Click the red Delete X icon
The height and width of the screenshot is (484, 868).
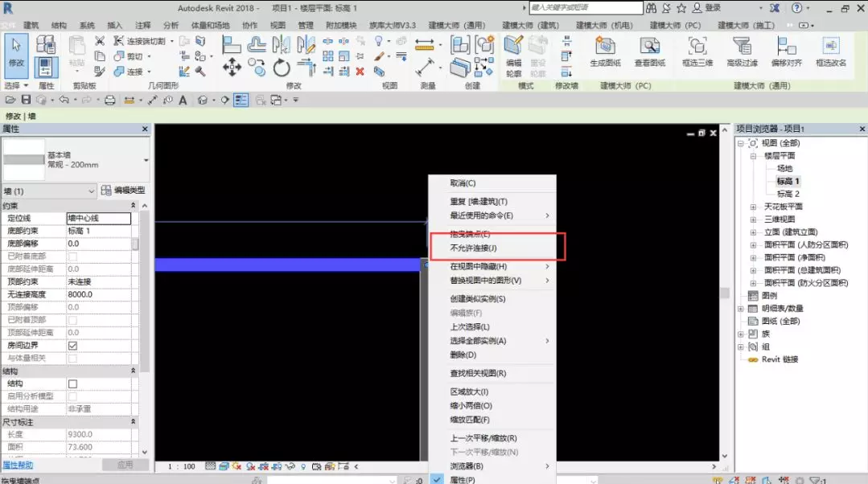tap(360, 72)
